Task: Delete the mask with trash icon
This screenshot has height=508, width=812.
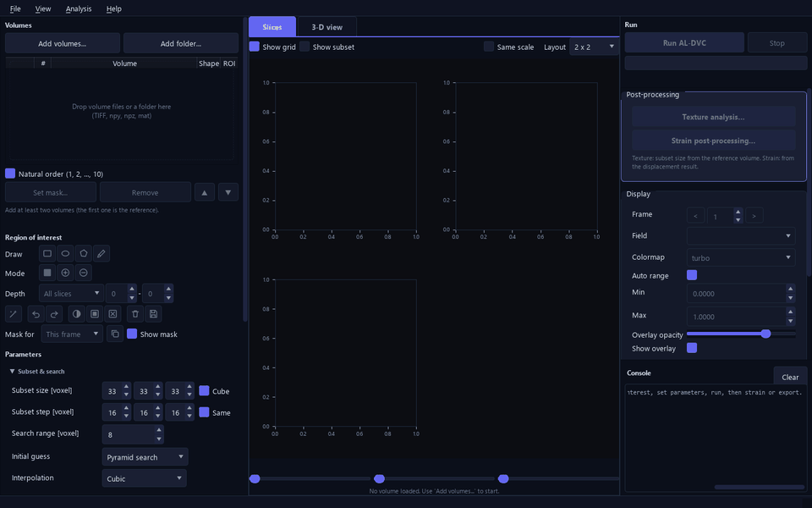Action: click(x=135, y=313)
